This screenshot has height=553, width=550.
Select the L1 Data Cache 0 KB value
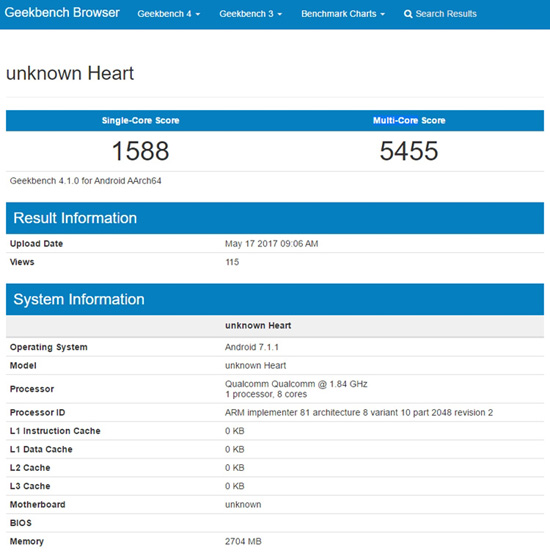click(x=235, y=449)
